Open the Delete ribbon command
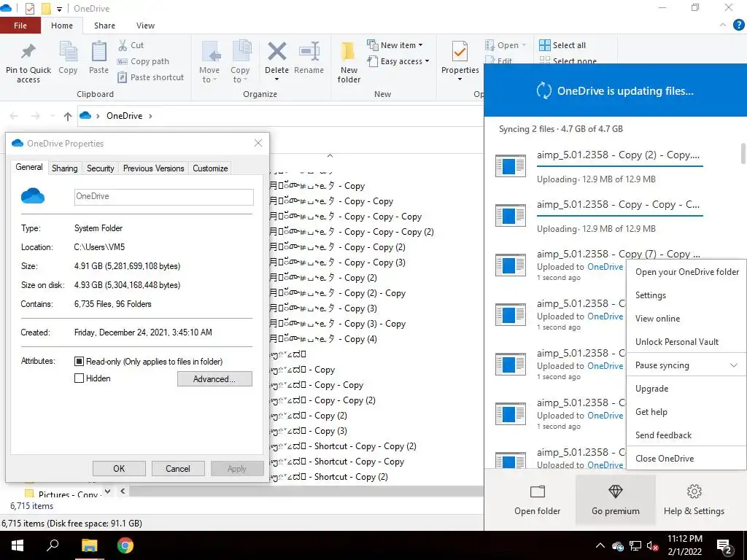This screenshot has height=560, width=747. pyautogui.click(x=276, y=61)
